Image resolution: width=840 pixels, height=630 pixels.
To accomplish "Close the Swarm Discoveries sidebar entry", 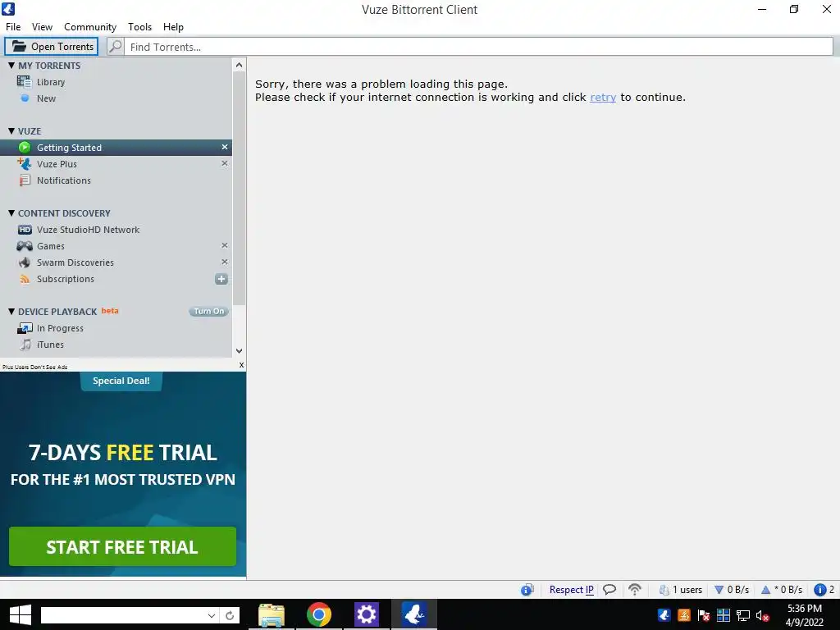I will pos(225,262).
